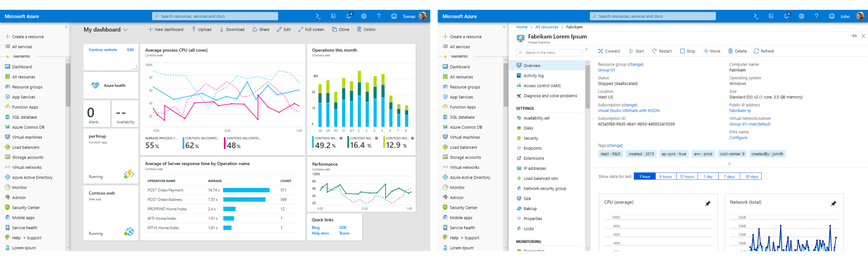Click the Monitor icon in the Fabrikam window sidebar

click(x=445, y=187)
